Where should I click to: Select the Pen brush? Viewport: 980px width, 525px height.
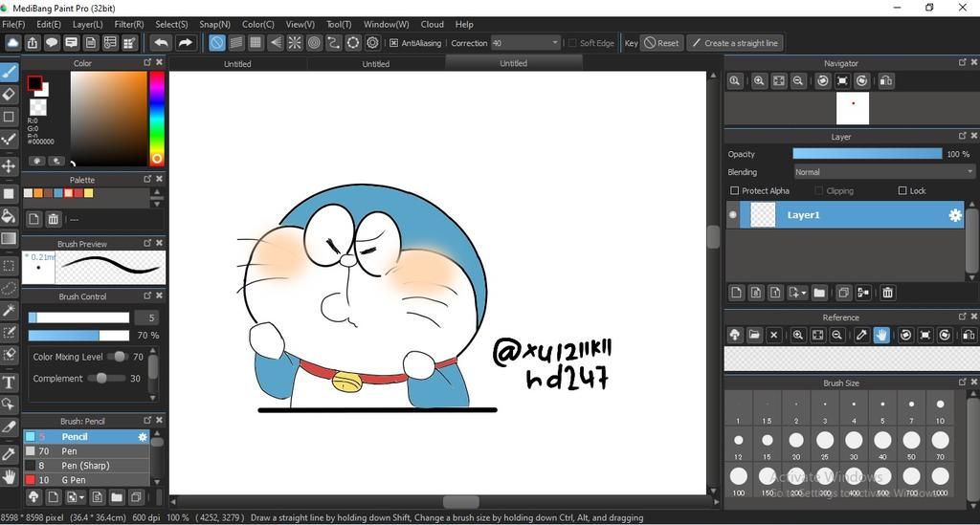pyautogui.click(x=86, y=451)
